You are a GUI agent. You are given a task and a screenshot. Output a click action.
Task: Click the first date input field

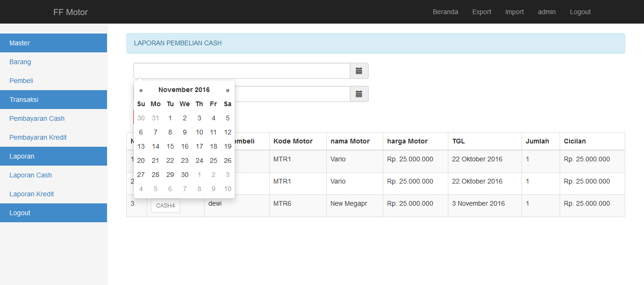242,71
